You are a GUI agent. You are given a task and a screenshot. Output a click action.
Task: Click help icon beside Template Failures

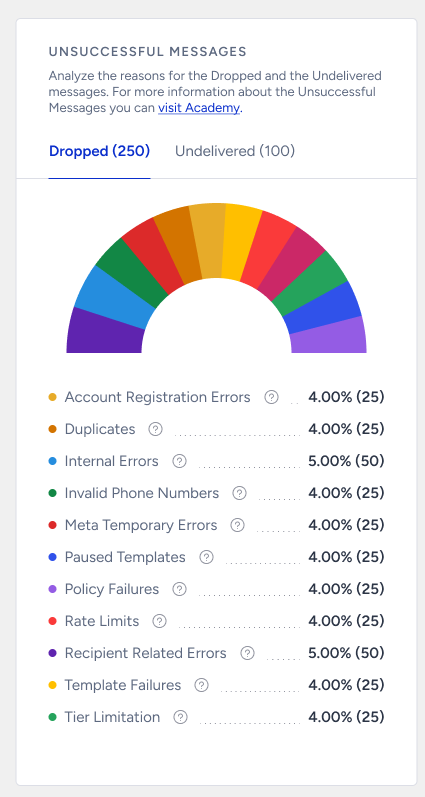tap(201, 685)
